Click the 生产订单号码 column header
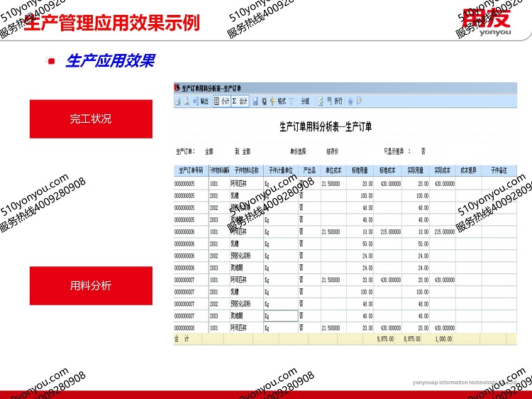This screenshot has height=399, width=532. coord(191,170)
